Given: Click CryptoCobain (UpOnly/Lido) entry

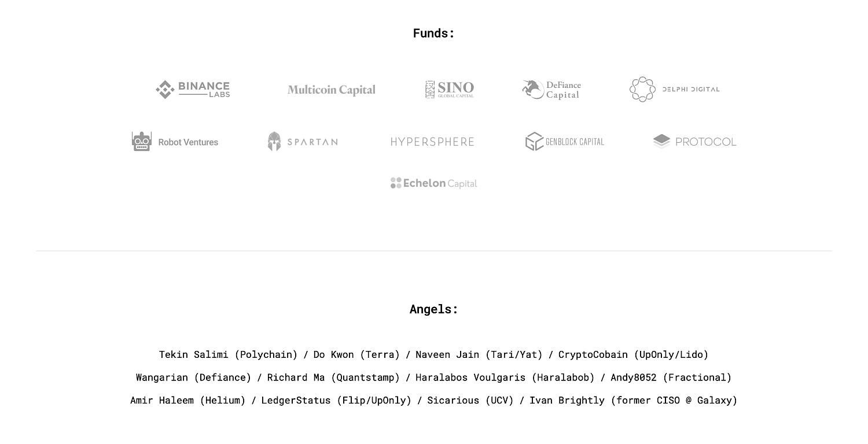Looking at the screenshot, I should [x=634, y=354].
